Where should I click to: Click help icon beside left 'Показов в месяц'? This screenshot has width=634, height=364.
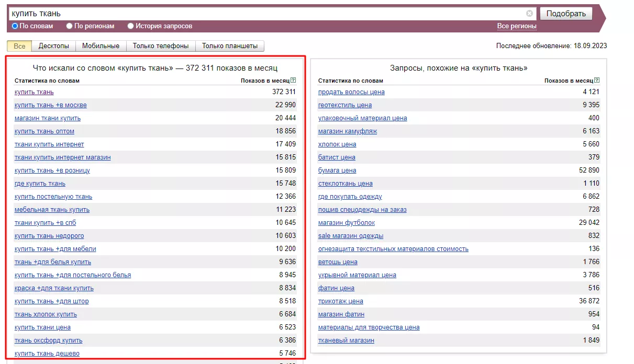point(293,81)
